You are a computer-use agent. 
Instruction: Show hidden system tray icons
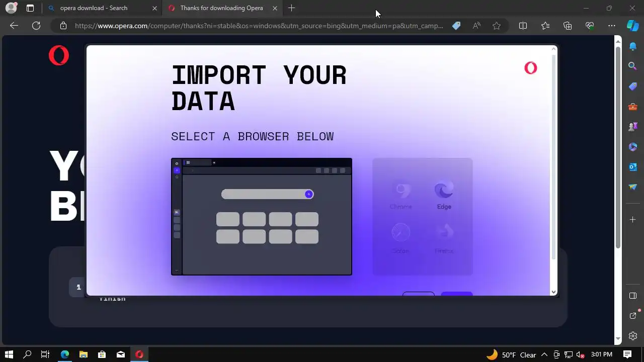click(544, 354)
